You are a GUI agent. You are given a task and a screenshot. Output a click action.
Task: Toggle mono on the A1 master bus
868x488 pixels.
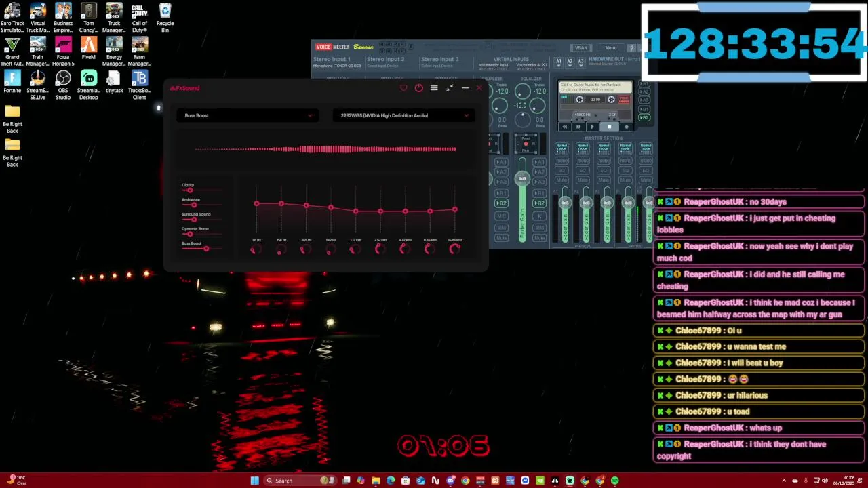[x=561, y=160]
